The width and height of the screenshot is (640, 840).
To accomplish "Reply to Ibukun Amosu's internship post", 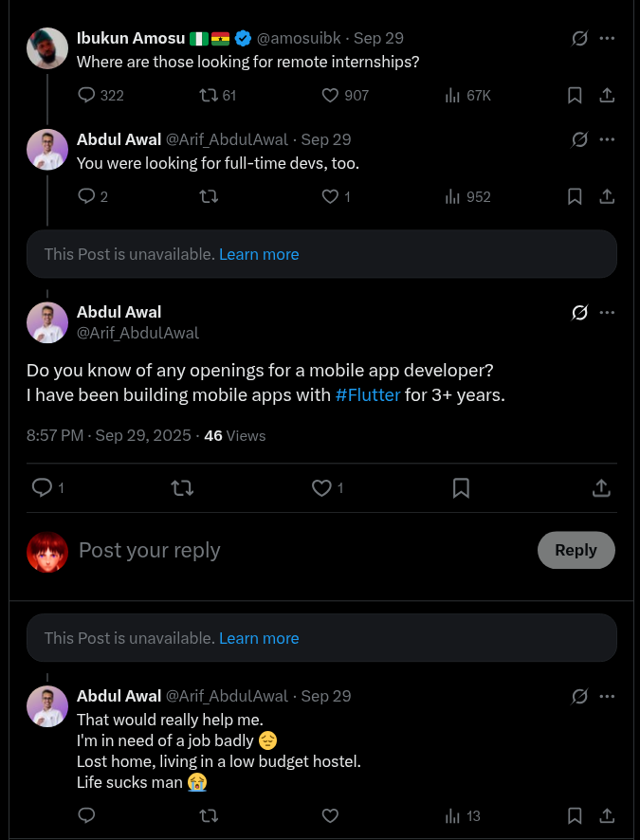I will 87,95.
